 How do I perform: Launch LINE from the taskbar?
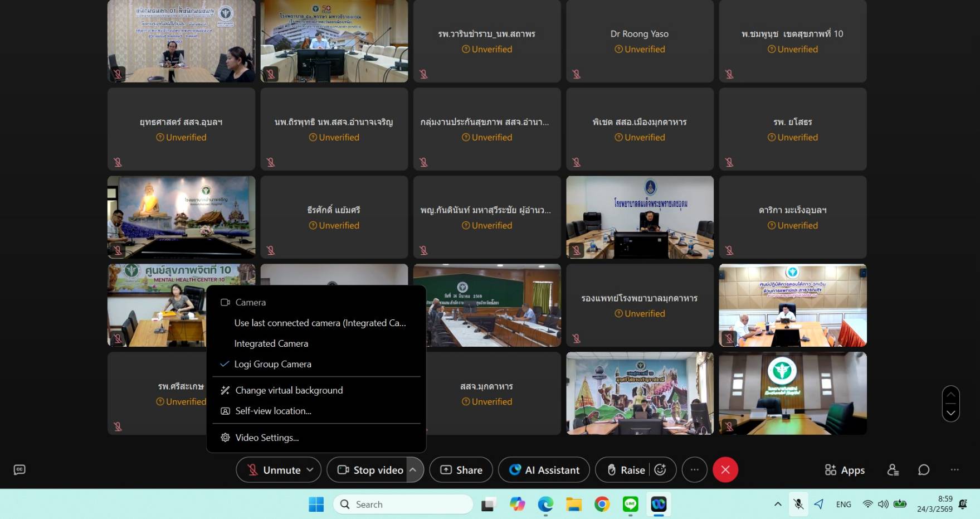pos(630,505)
